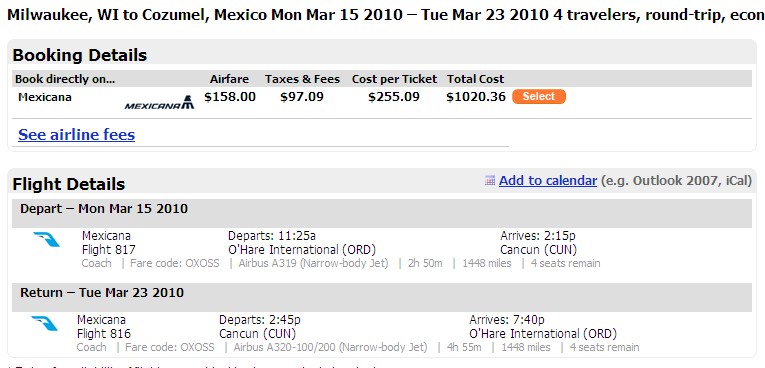The image size is (765, 368).
Task: Click the Add to calendar link
Action: point(548,181)
